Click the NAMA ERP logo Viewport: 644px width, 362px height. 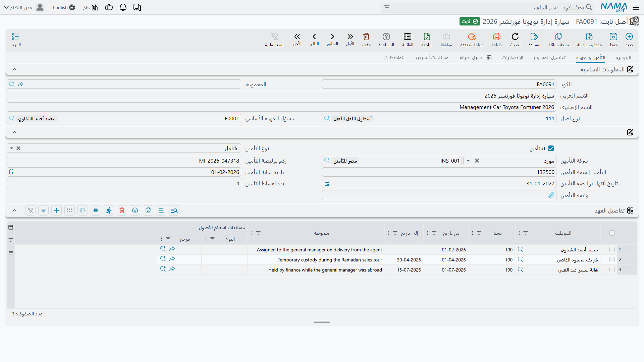[614, 7]
